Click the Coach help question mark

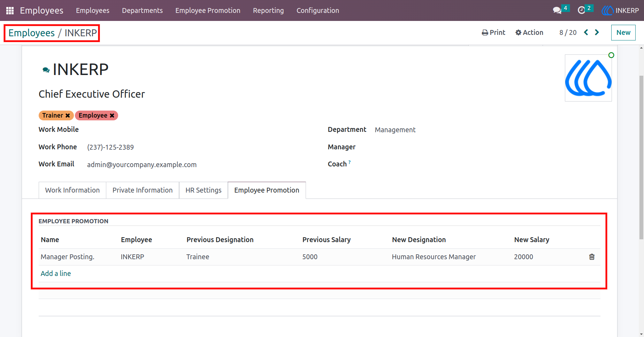(x=350, y=162)
